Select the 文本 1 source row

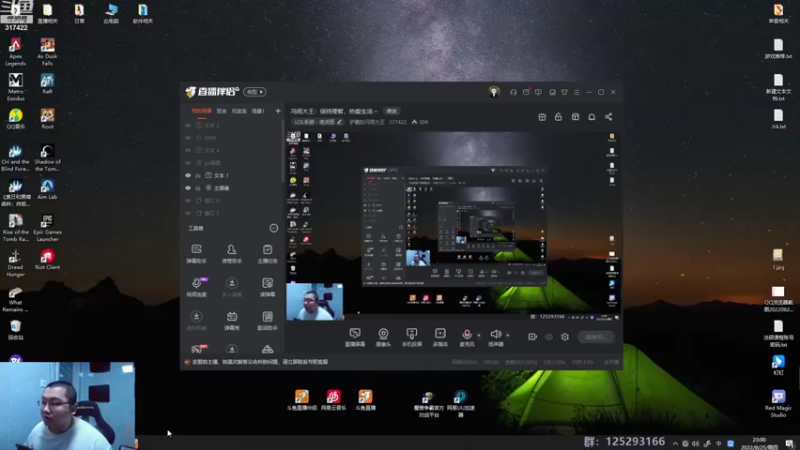pyautogui.click(x=232, y=176)
